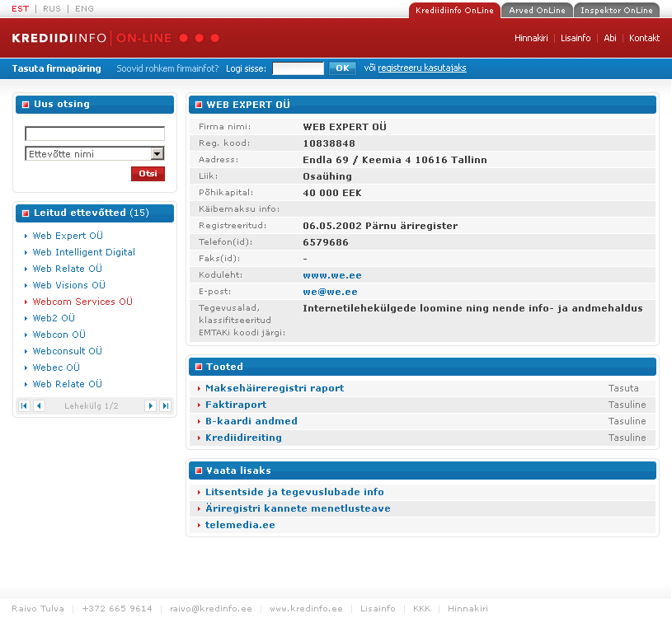Click raivo@kredinfo.ee in the footer
The height and width of the screenshot is (618, 672).
(211, 609)
